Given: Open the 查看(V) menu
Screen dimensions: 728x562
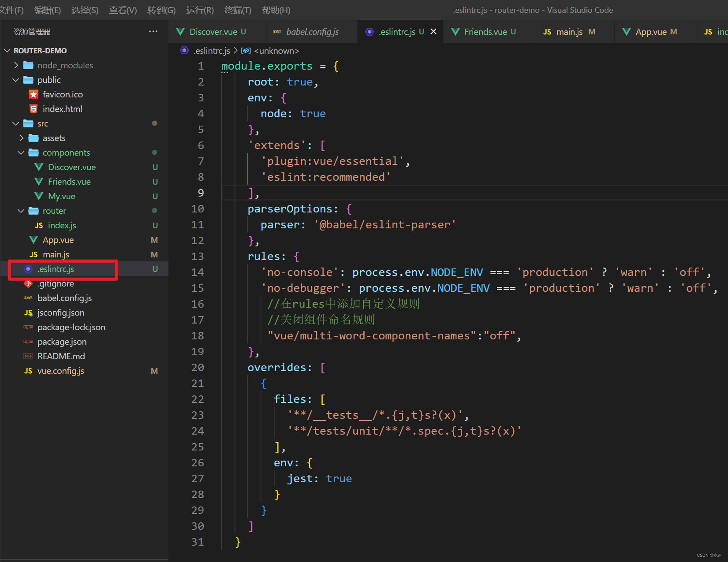Looking at the screenshot, I should pos(123,10).
